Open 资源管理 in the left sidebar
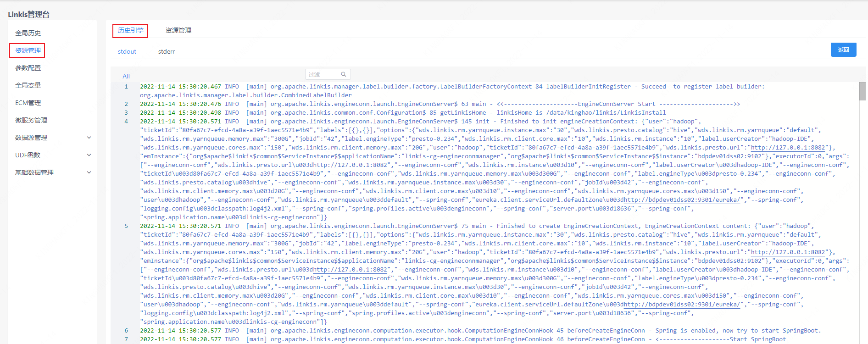Viewport: 868px width, 344px height. pyautogui.click(x=28, y=50)
